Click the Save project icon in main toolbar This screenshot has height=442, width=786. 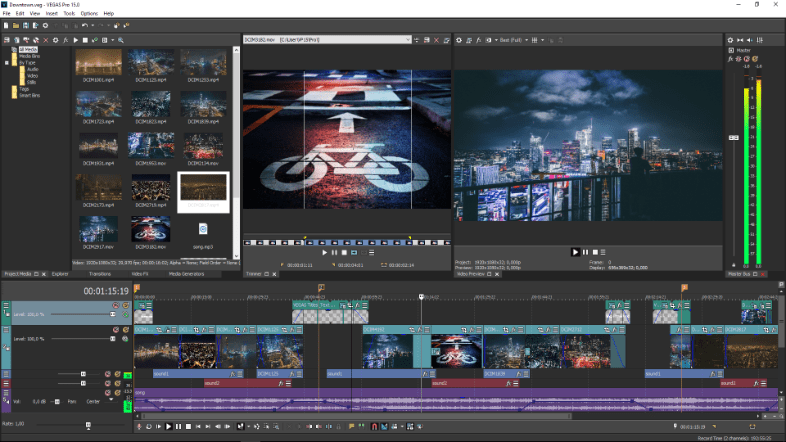pyautogui.click(x=24, y=24)
